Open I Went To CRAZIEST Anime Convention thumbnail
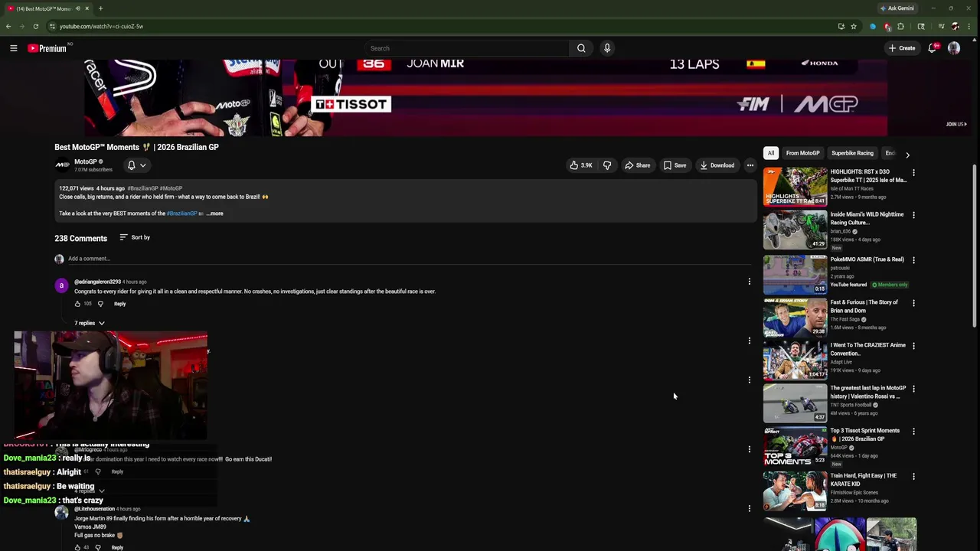The image size is (980, 551). (x=795, y=360)
